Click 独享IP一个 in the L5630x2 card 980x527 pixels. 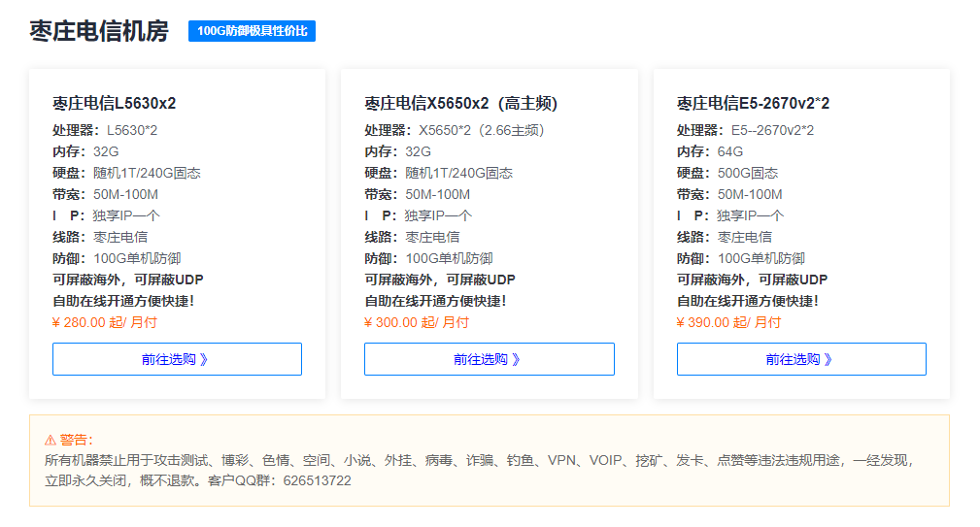coord(126,215)
